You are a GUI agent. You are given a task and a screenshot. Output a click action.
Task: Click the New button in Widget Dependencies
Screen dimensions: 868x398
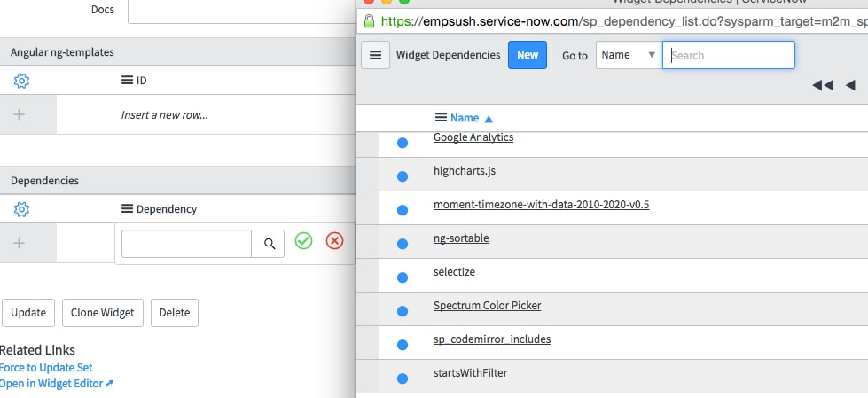pyautogui.click(x=528, y=55)
